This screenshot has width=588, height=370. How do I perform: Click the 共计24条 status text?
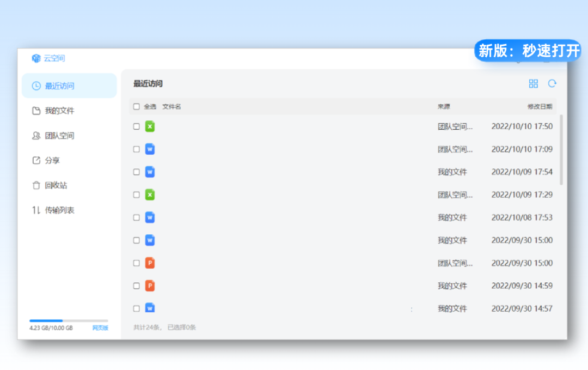(148, 327)
